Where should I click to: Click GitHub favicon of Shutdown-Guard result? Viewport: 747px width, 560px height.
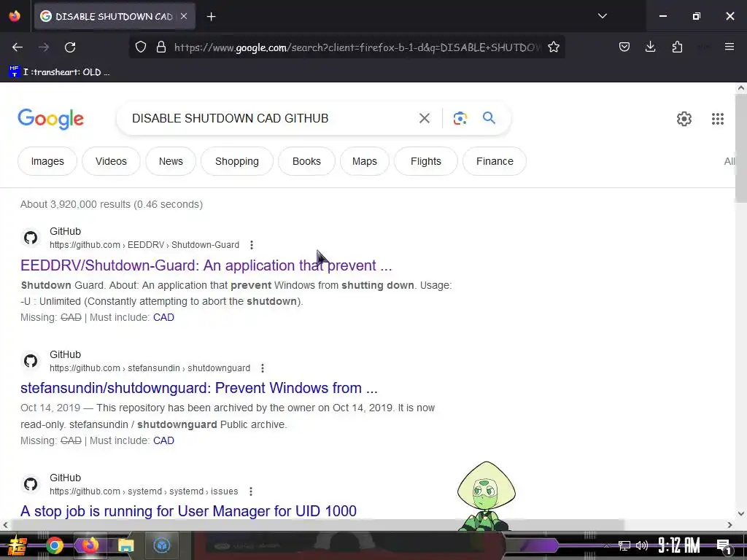pyautogui.click(x=31, y=238)
